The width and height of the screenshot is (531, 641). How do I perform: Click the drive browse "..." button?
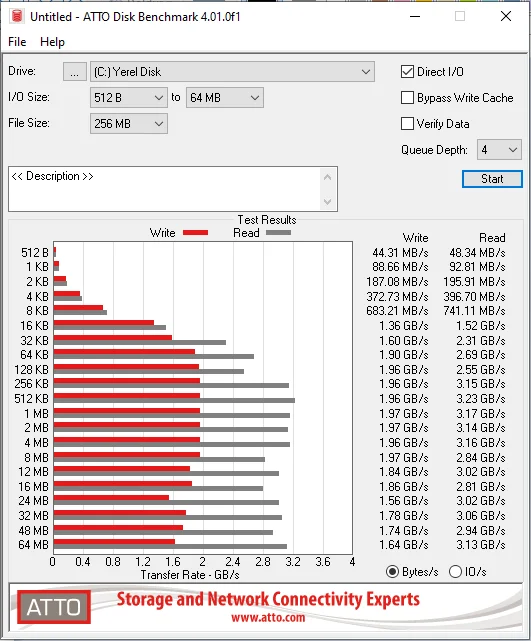coord(75,72)
